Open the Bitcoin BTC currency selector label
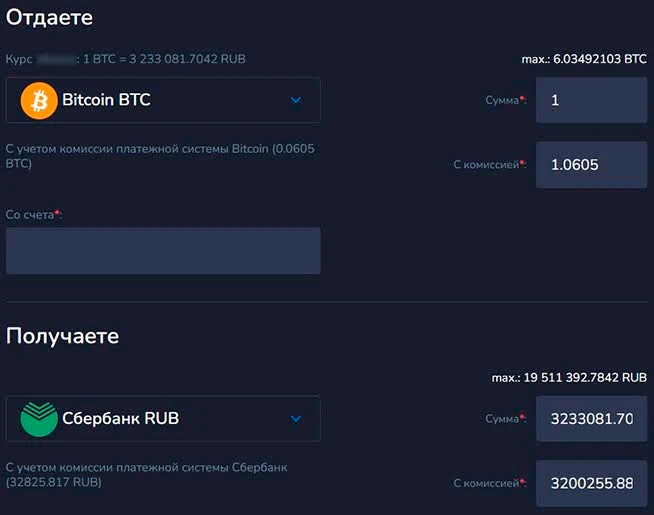654x515 pixels. pyautogui.click(x=106, y=100)
